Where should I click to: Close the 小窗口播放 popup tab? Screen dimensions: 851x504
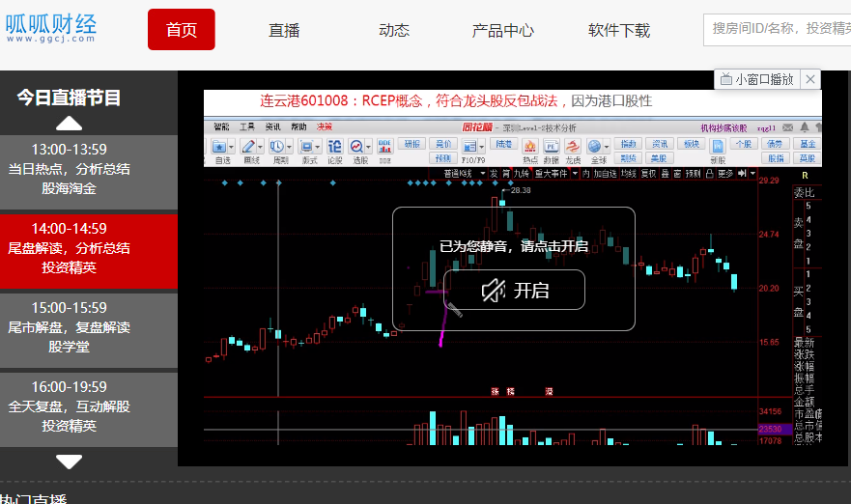(x=811, y=80)
